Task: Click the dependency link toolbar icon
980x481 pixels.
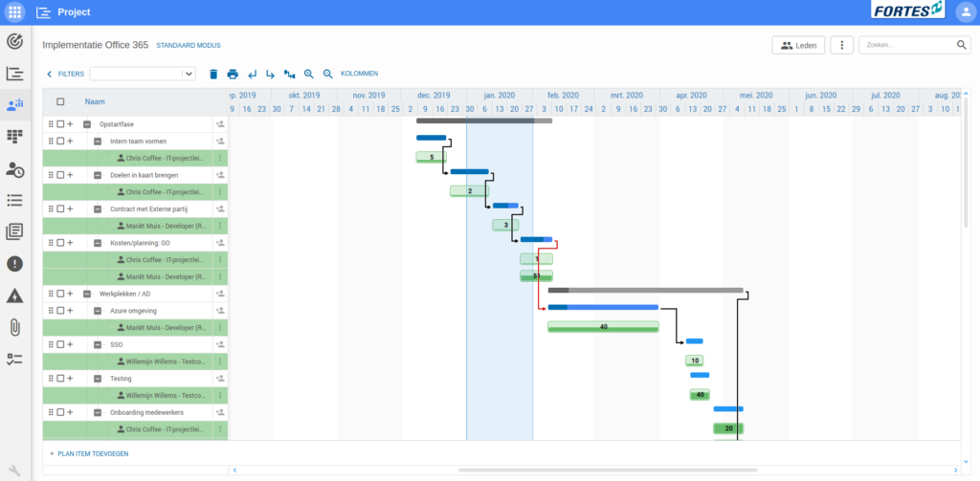Action: [289, 74]
